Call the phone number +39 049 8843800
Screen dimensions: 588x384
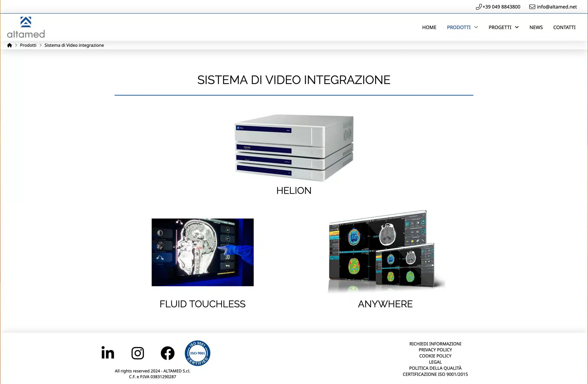[501, 7]
